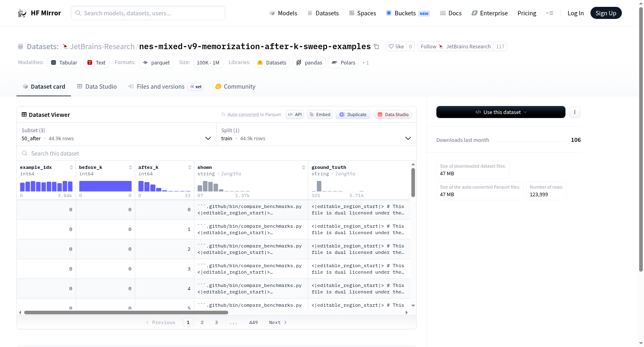Screen dimensions: 644x347
Task: Click the Log In link
Action: pos(576,13)
